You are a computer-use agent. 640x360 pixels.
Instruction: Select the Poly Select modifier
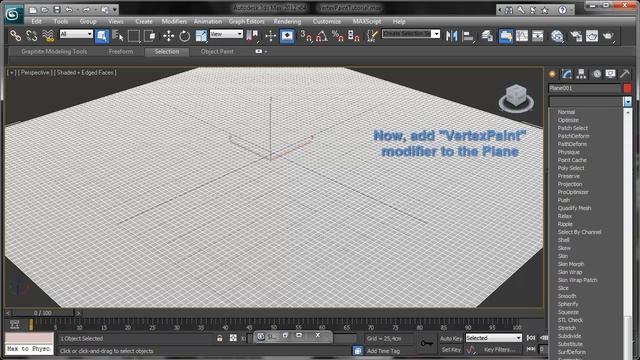[571, 168]
